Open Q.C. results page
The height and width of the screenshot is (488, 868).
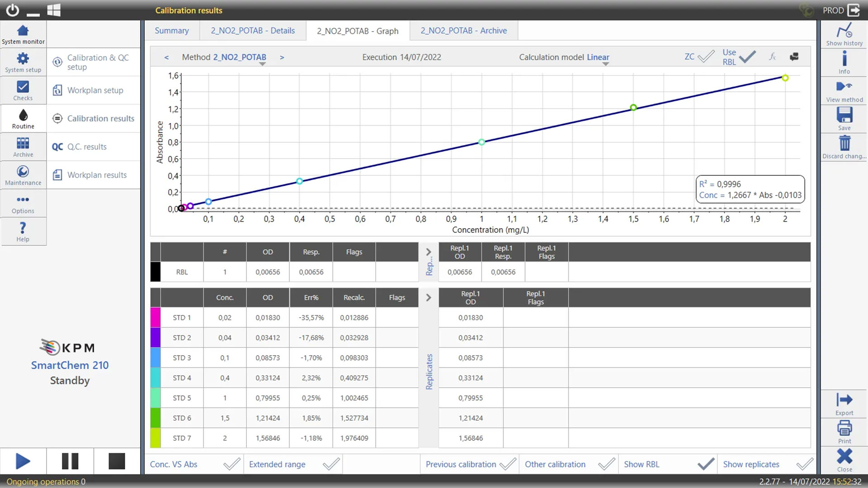87,147
